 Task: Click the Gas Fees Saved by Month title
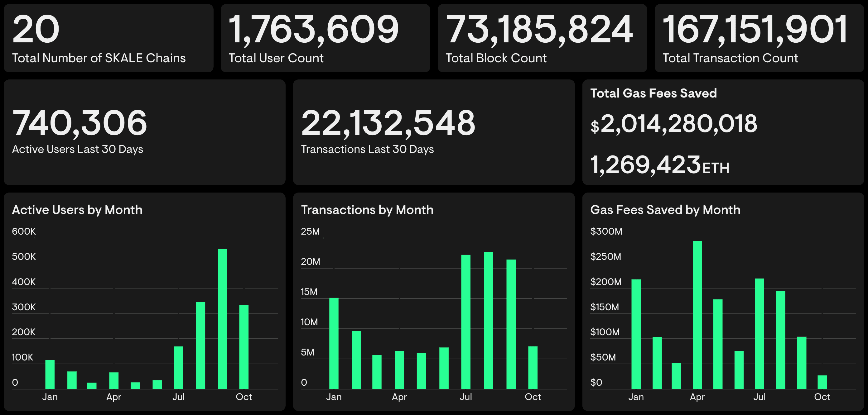665,210
